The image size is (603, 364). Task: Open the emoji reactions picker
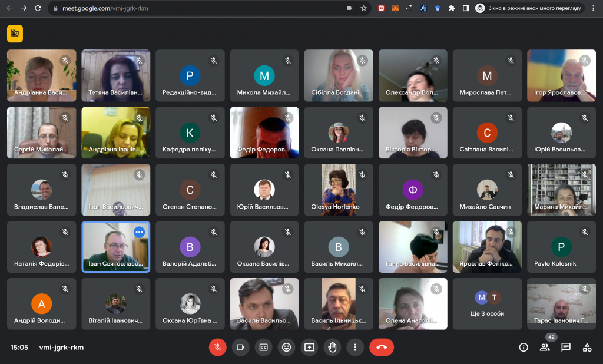coord(286,348)
